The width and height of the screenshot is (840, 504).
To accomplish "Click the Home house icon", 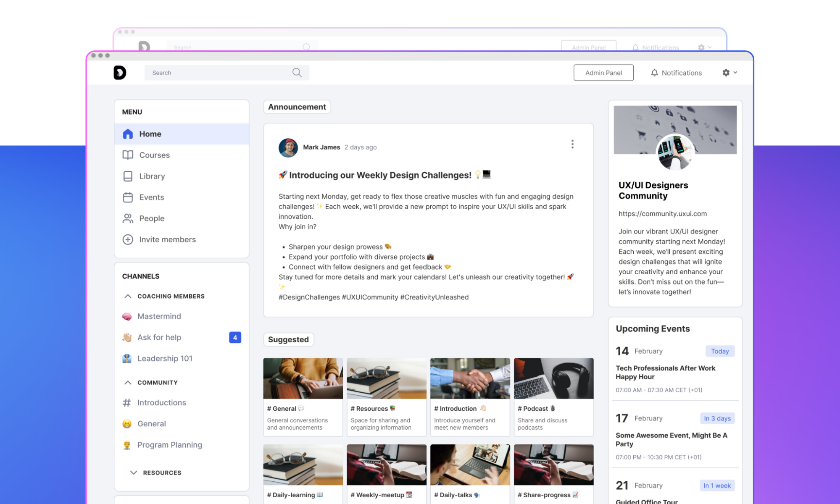I will pyautogui.click(x=128, y=134).
